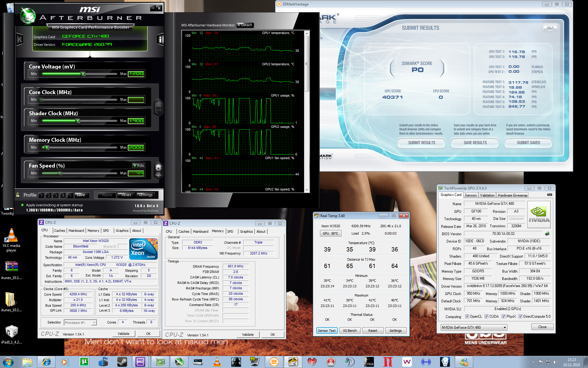The height and width of the screenshot is (368, 588).
Task: Click the Core Voltage slider handle
Action: click(83, 74)
